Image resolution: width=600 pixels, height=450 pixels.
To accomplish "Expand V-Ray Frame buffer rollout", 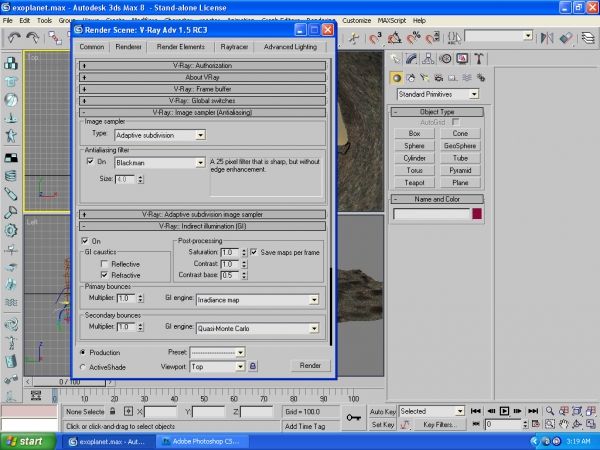I will pyautogui.click(x=202, y=89).
